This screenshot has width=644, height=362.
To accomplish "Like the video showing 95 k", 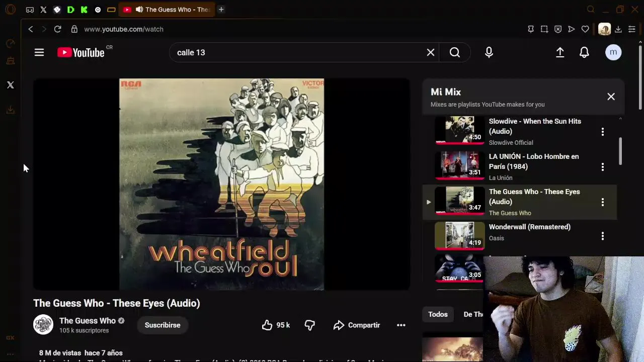I will 276,325.
